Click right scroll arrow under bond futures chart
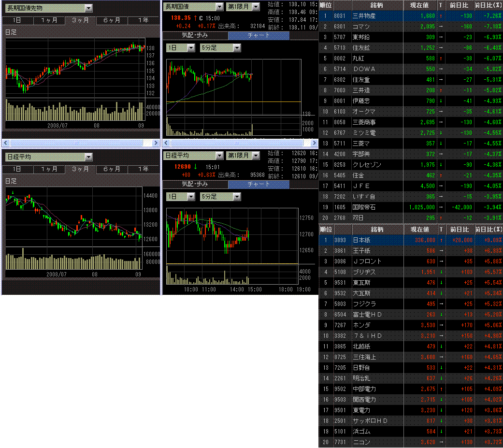The image size is (503, 448). point(156,143)
